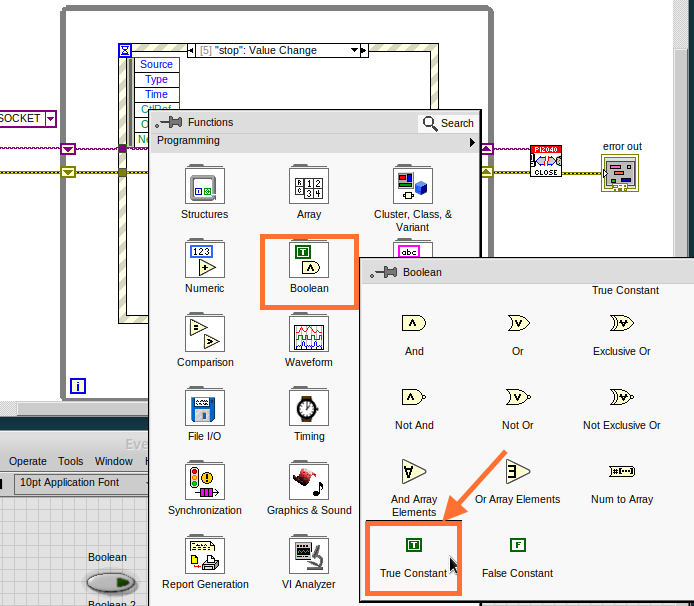The image size is (694, 606).
Task: Click the event structure timeout terminal
Action: pos(125,50)
